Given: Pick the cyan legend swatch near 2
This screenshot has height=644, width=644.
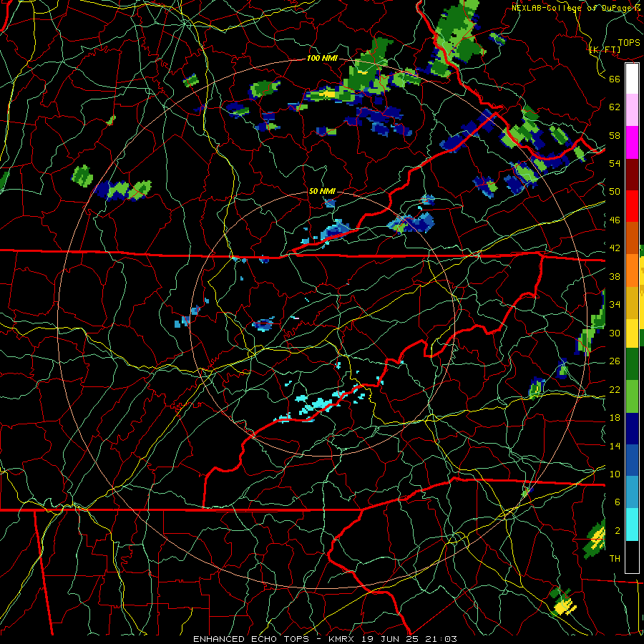Looking at the screenshot, I should point(632,525).
